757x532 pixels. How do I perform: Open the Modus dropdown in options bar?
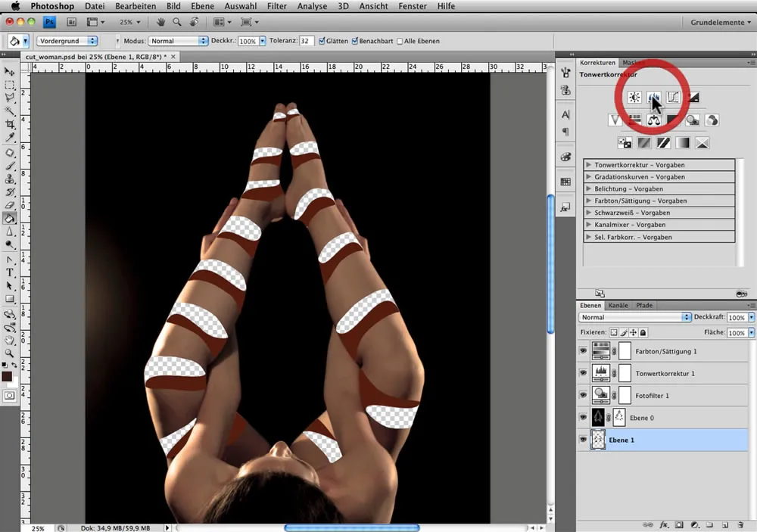178,41
